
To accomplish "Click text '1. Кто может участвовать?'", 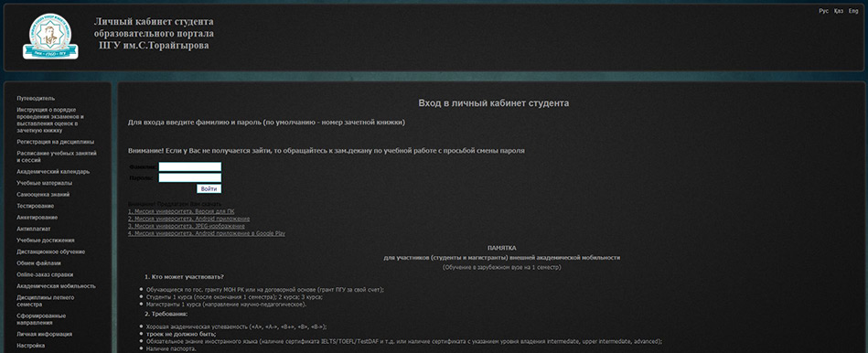I will [x=185, y=277].
